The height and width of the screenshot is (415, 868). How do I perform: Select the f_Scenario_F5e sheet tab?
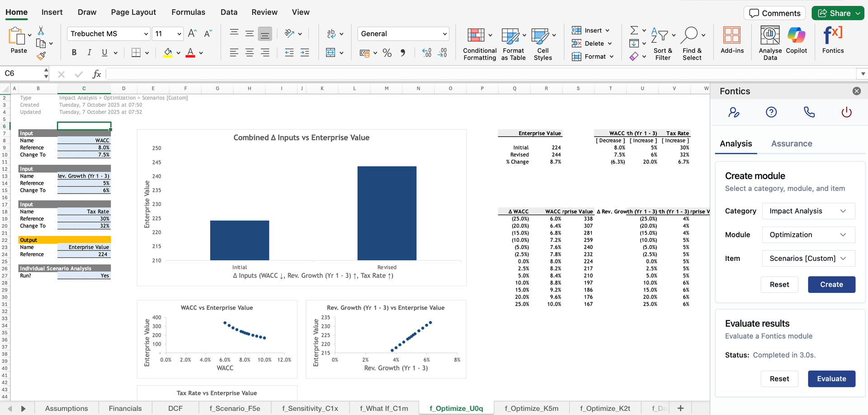235,408
